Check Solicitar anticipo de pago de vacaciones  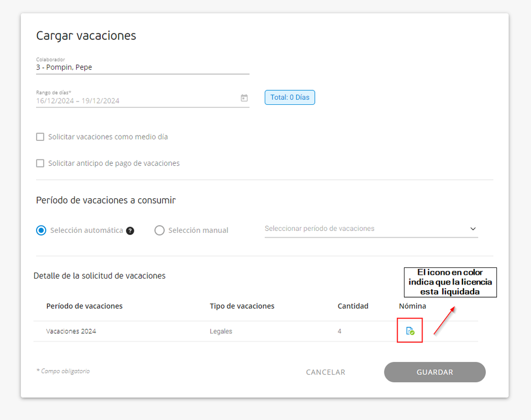tap(40, 163)
